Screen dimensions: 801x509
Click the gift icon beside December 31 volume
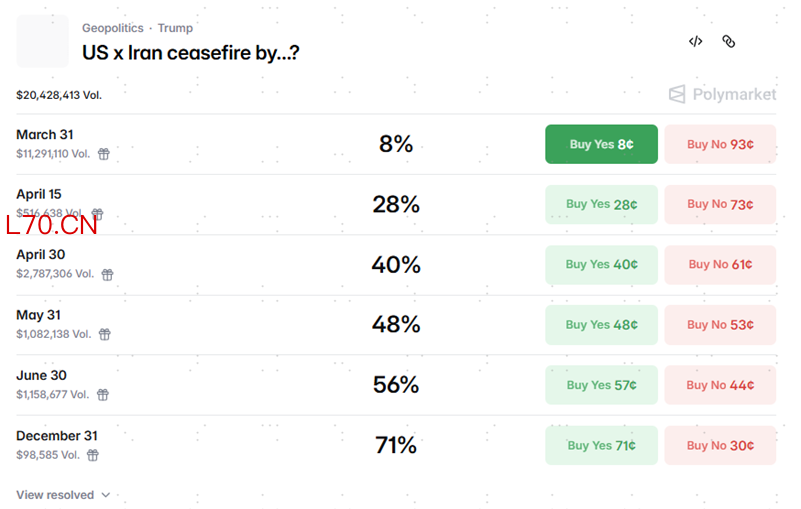93,455
